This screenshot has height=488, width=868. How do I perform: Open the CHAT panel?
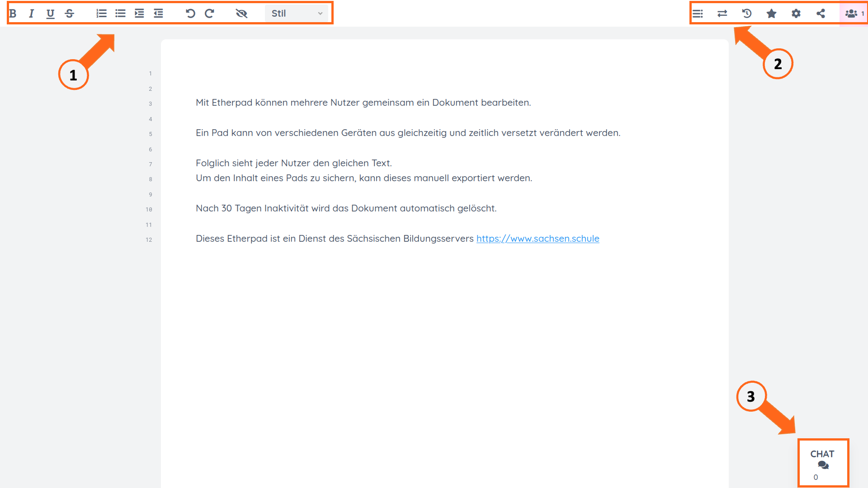823,464
